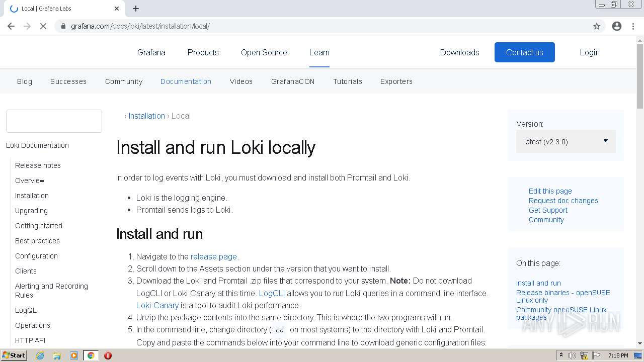Open the Products menu
644x362 pixels.
[x=203, y=52]
